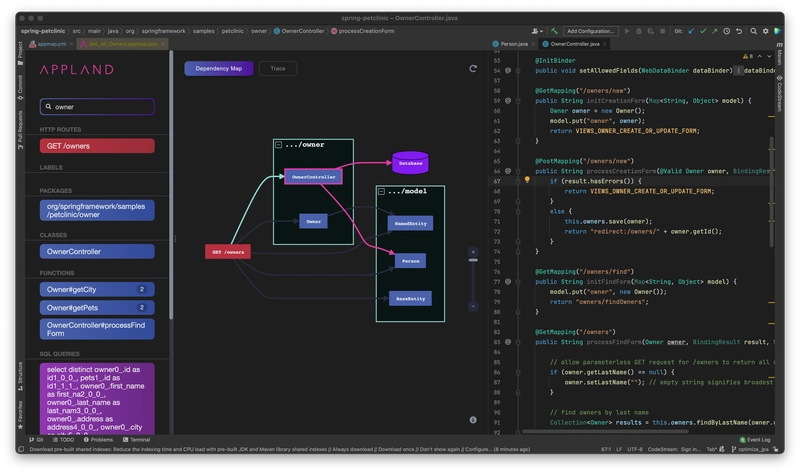Image resolution: width=800 pixels, height=473 pixels.
Task: Select OwnerController in the classes list
Action: coord(97,251)
